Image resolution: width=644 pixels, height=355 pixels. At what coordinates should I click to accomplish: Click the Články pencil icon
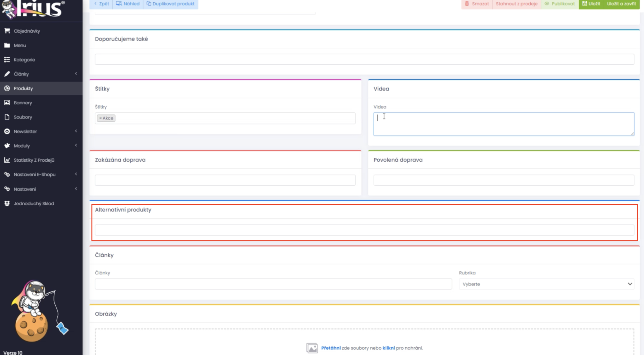(x=7, y=74)
